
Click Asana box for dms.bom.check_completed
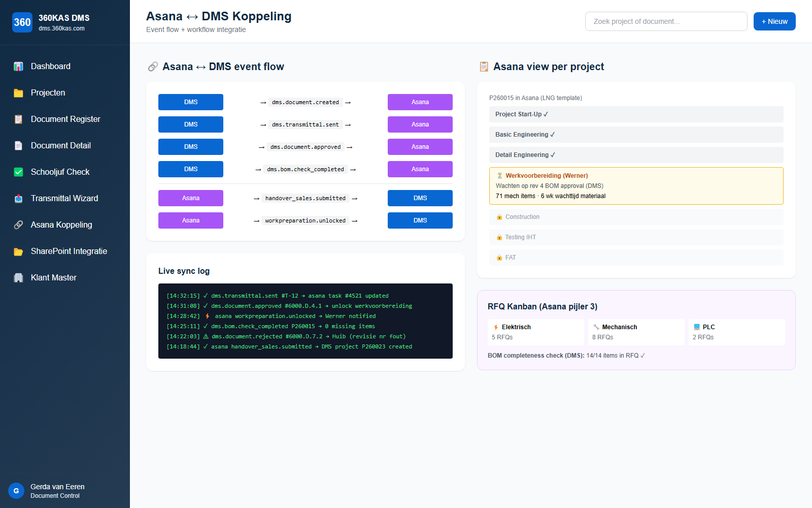(x=420, y=169)
